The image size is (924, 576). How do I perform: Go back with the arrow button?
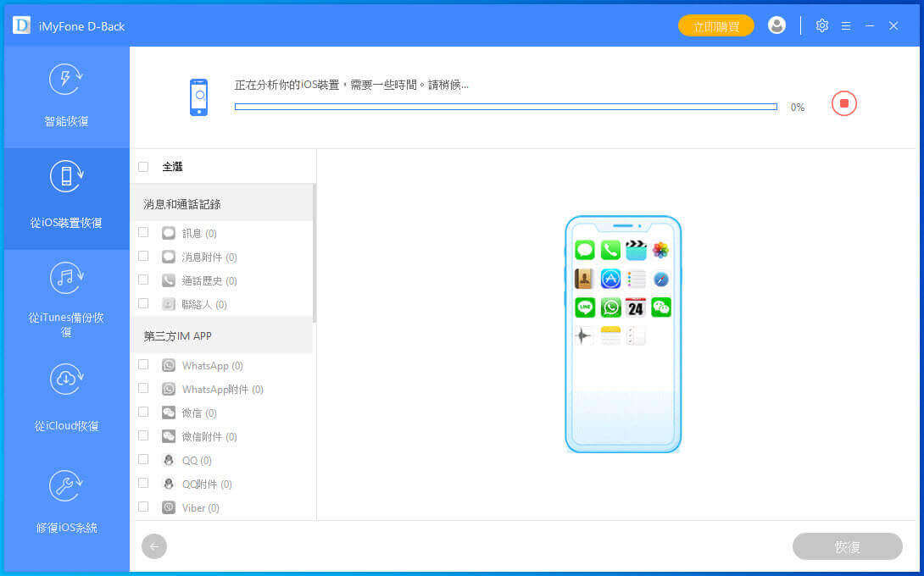tap(154, 546)
